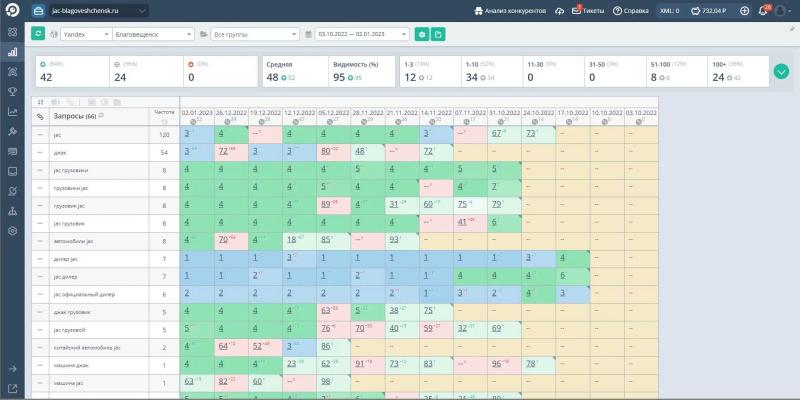Open the trophy icon in sidebar
This screenshot has height=400, width=800.
coord(13,91)
